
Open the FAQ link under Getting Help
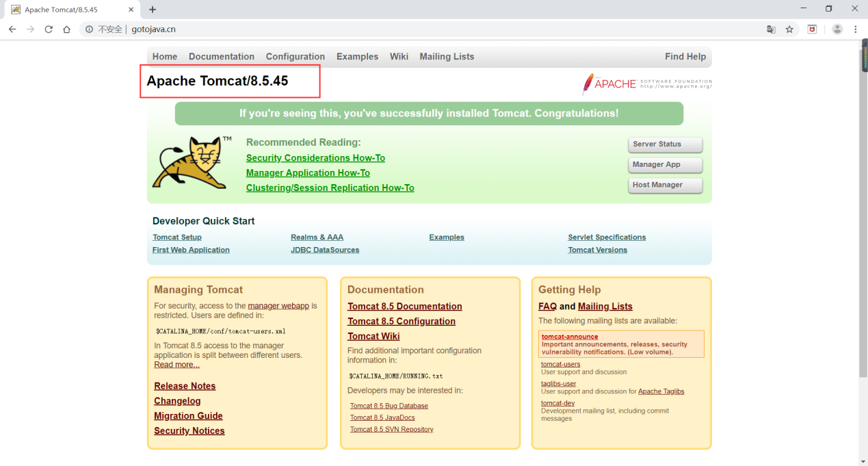click(x=547, y=307)
